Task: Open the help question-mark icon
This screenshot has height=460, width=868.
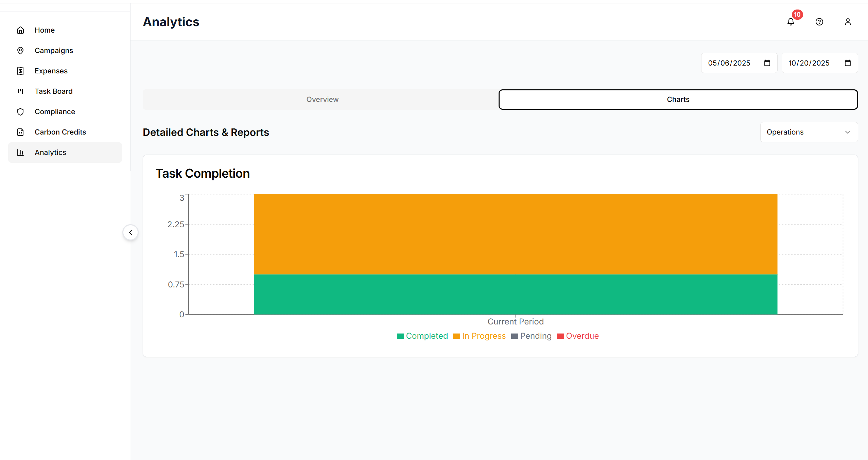Action: coord(819,22)
